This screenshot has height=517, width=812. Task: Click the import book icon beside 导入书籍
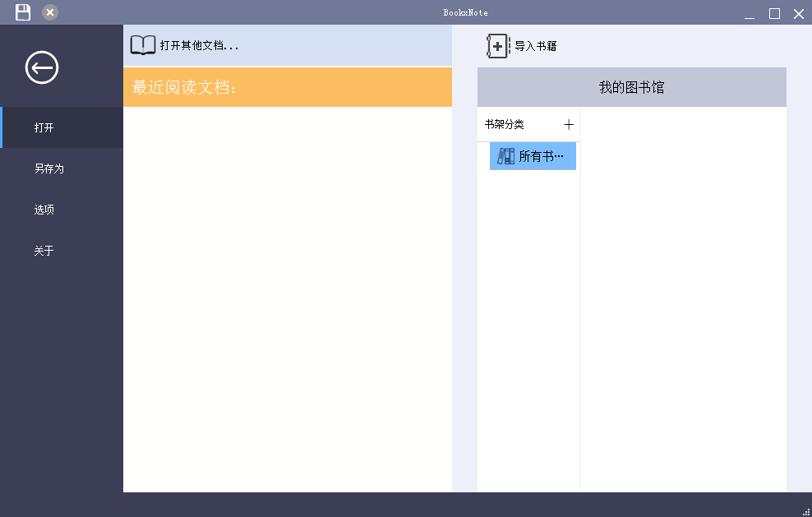click(x=496, y=46)
